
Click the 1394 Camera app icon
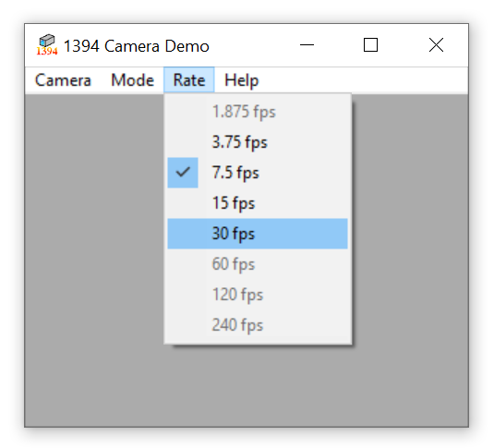(47, 44)
